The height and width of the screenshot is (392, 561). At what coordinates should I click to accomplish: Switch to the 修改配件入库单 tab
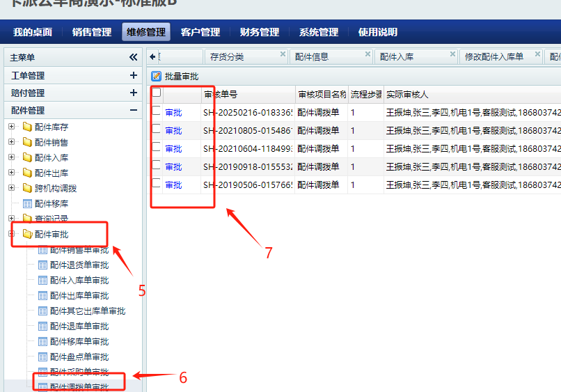click(493, 57)
